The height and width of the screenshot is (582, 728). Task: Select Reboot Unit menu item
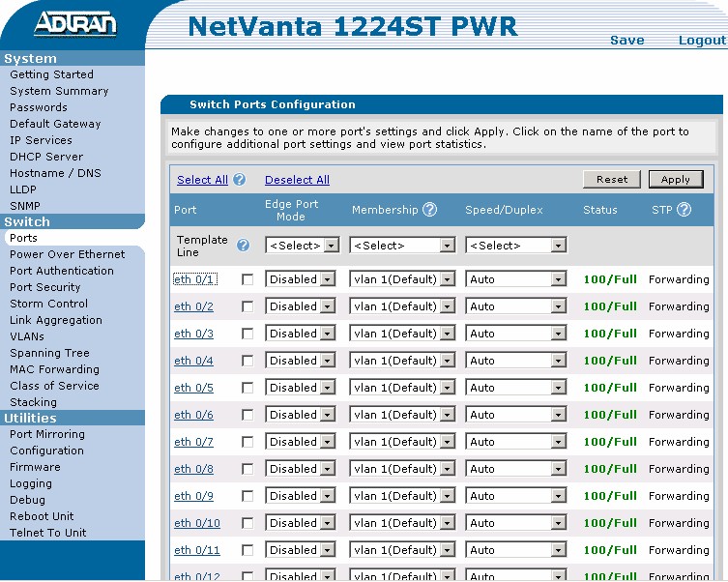[x=42, y=516]
